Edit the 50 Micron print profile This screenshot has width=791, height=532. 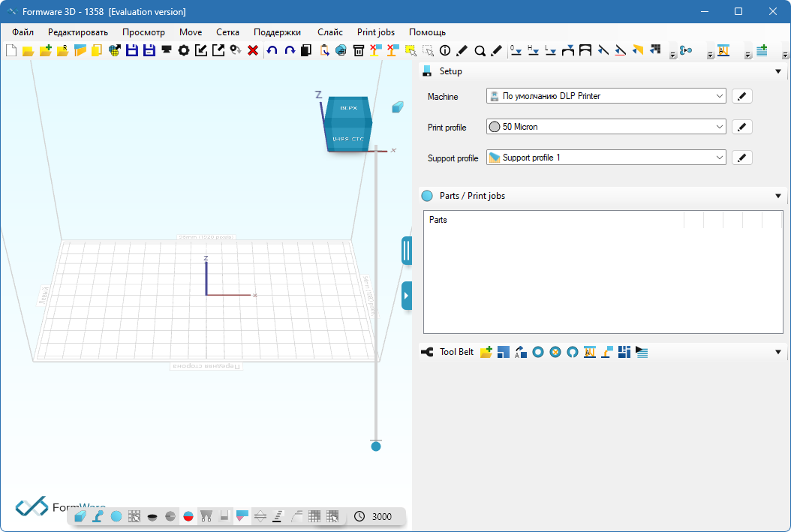pyautogui.click(x=741, y=127)
